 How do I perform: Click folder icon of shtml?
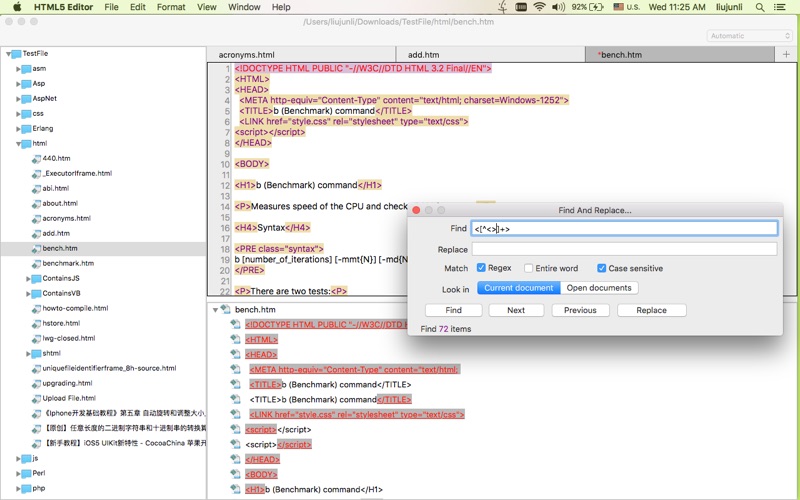point(36,354)
